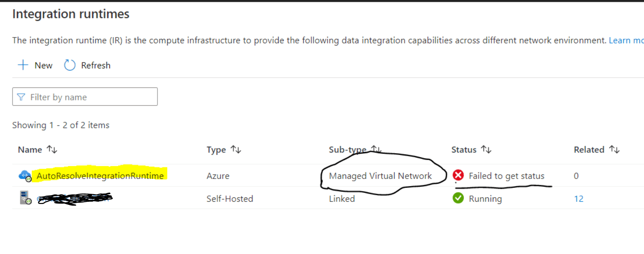Viewport: 644px width, 254px height.
Task: Click the AutoResolveIntegrationRuntime cloud icon
Action: [25, 176]
